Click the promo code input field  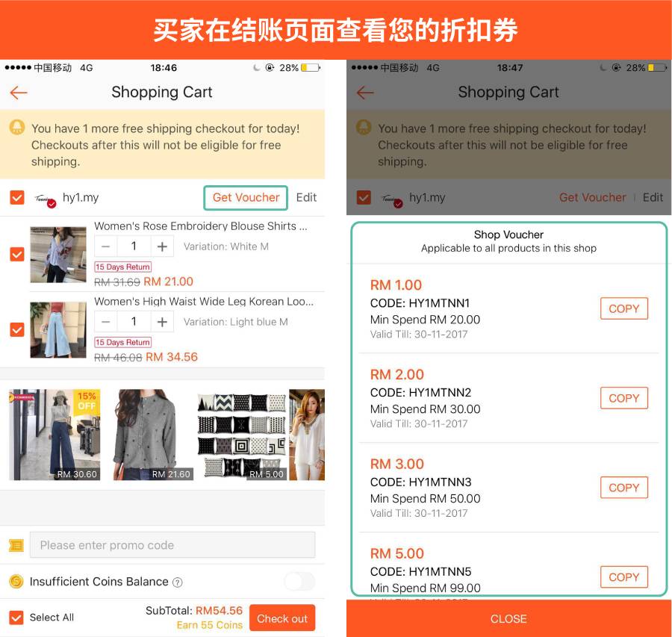(172, 545)
